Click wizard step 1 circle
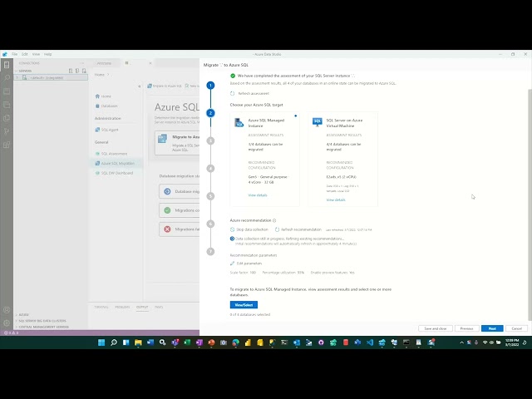 pos(210,85)
